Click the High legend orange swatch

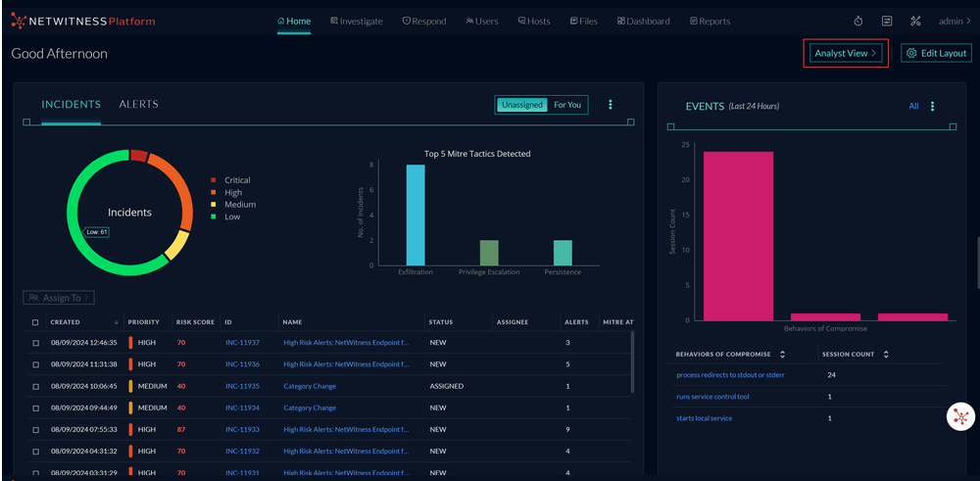pos(213,192)
